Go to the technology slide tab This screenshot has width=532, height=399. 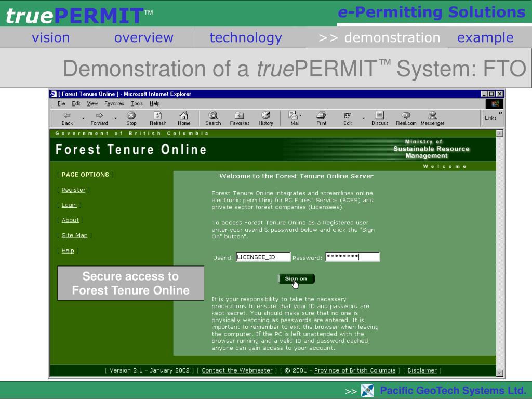pyautogui.click(x=246, y=37)
